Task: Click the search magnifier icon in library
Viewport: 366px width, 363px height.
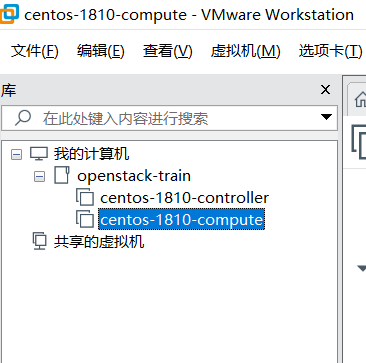Action: point(23,118)
